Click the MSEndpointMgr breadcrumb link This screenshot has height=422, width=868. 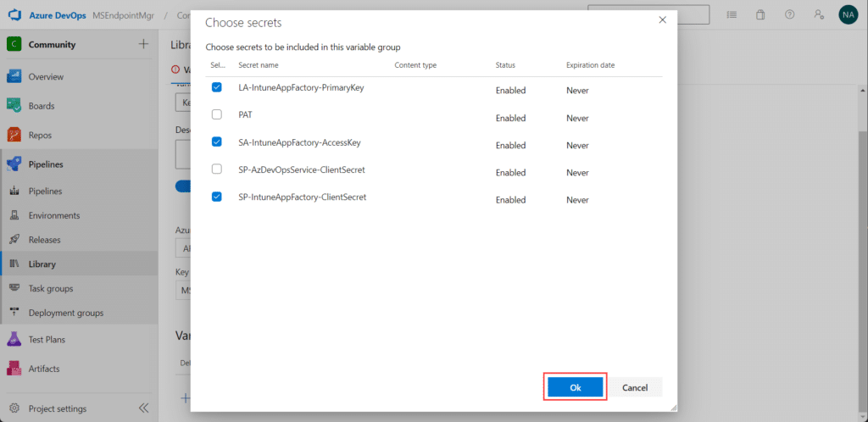[x=123, y=15]
